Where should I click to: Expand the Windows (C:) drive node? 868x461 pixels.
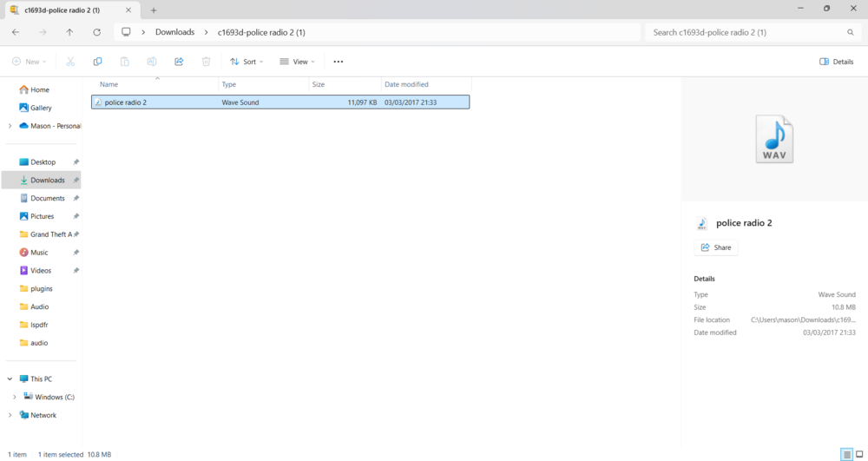tap(15, 398)
